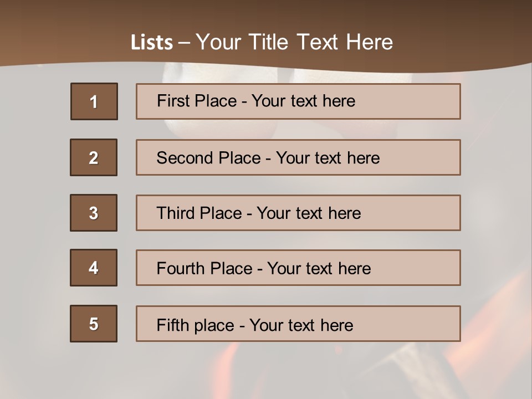
Task: Click the number 1 box
Action: tap(94, 101)
